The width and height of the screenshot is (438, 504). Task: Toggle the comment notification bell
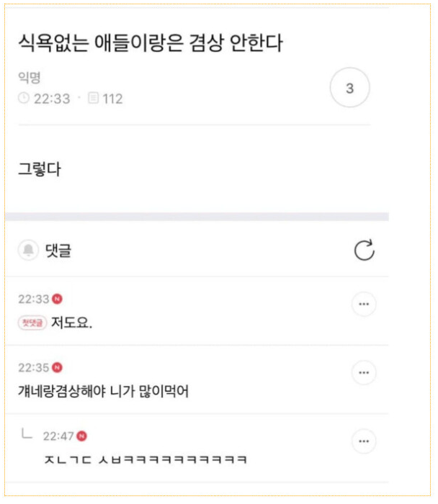click(x=29, y=250)
